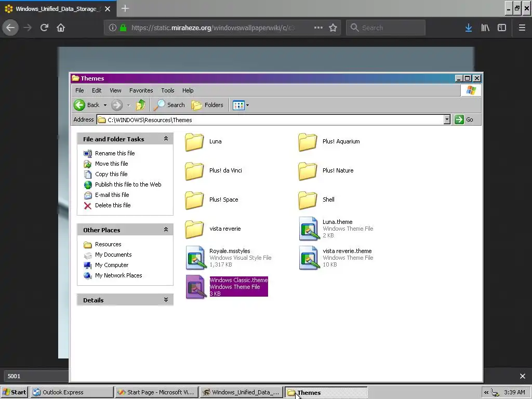The image size is (532, 399).
Task: Go back with Firefox back arrow
Action: [10, 28]
